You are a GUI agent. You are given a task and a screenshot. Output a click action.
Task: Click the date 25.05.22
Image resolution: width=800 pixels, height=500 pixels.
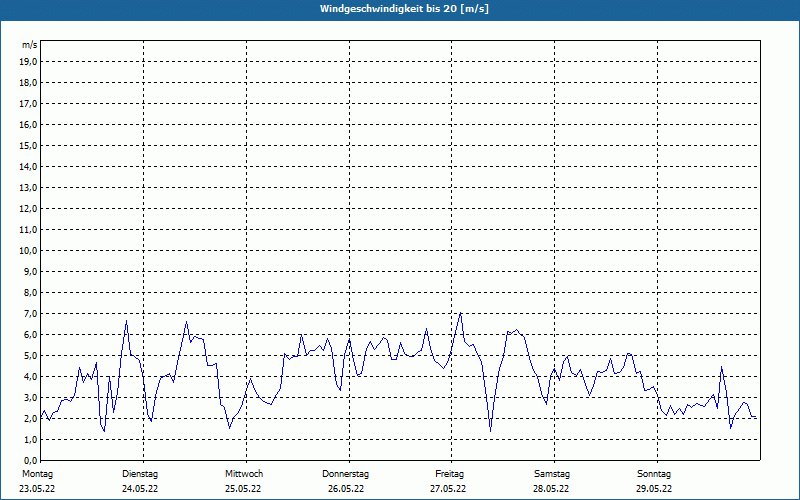pyautogui.click(x=243, y=489)
